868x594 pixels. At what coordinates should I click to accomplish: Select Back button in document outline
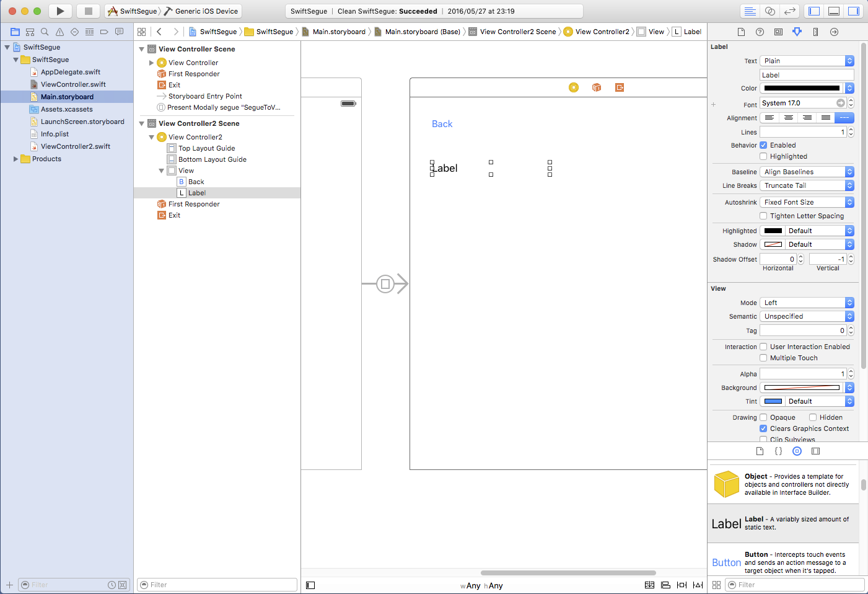[x=196, y=182]
